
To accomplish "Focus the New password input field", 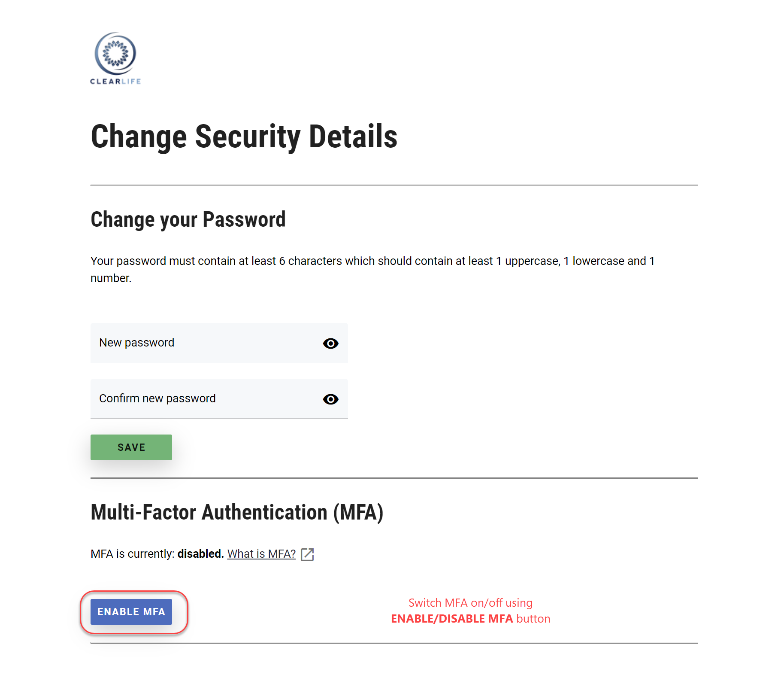I will (x=206, y=343).
